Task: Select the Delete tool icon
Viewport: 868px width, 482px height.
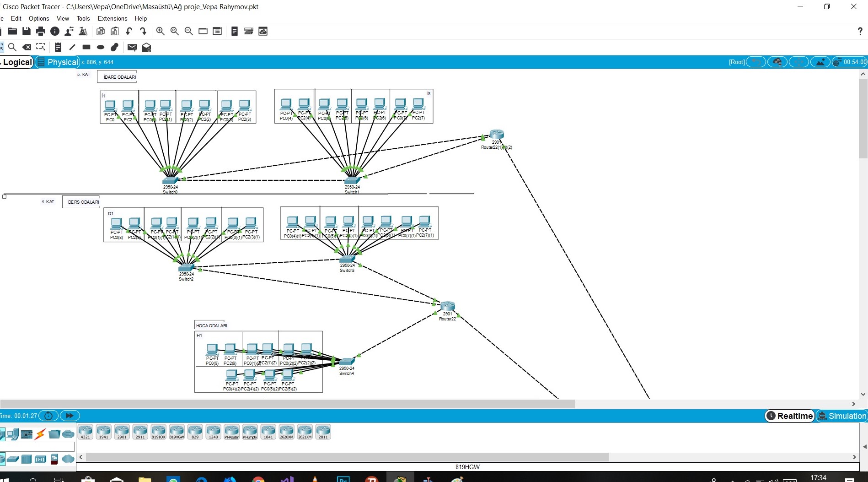Action: click(27, 47)
